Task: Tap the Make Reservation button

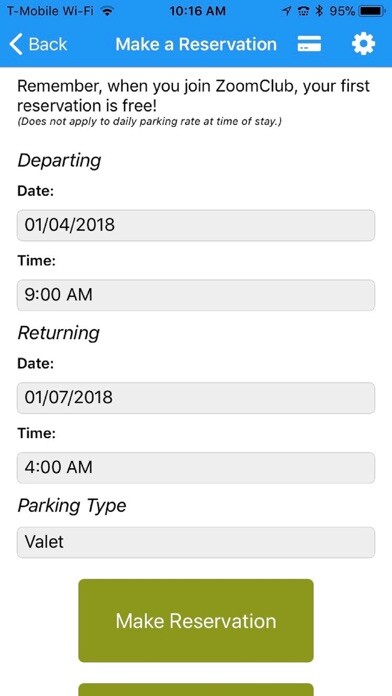Action: [196, 621]
